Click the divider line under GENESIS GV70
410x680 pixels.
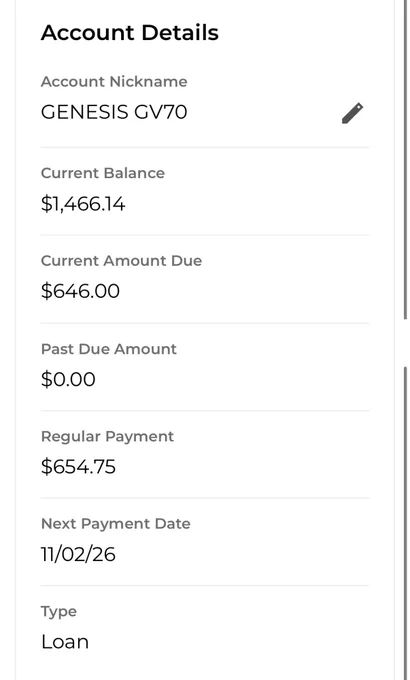point(205,147)
